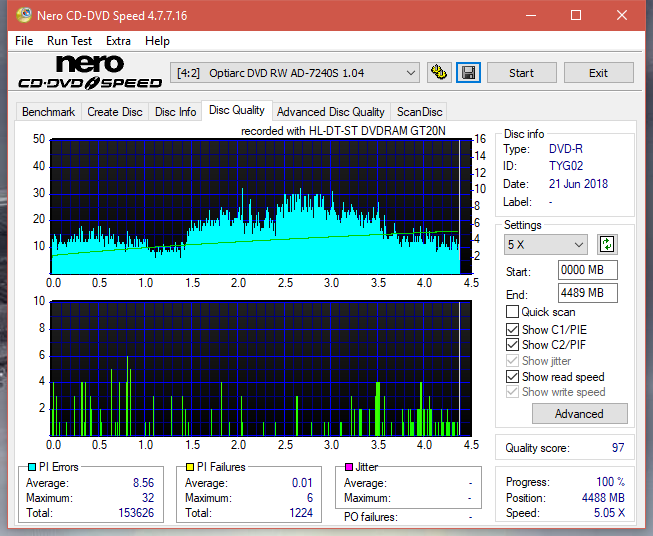Viewport: 653px width, 536px height.
Task: Click PI Errors total 153626 value
Action: (x=136, y=513)
